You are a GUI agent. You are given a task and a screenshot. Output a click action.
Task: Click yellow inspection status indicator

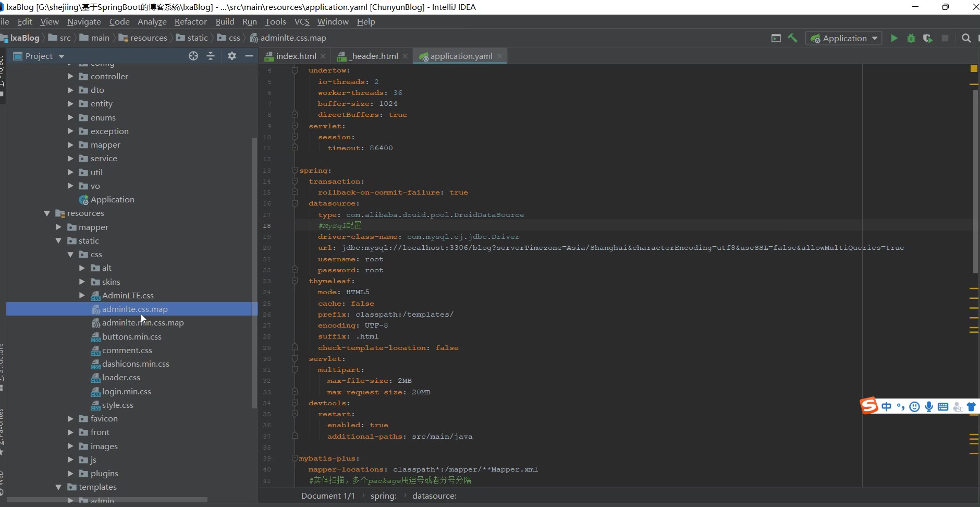(x=974, y=69)
